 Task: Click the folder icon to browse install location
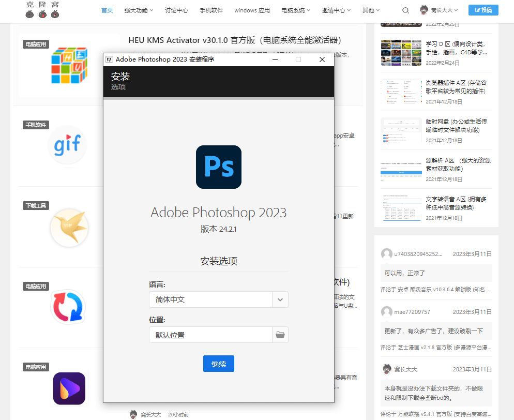[x=280, y=335]
